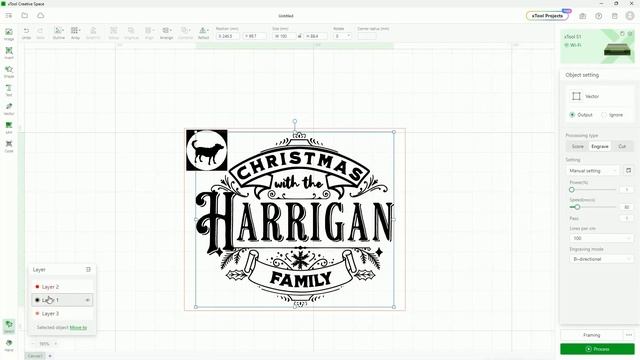The height and width of the screenshot is (360, 640).
Task: Open Engraving mode Bi-directional dropdown
Action: [600, 259]
